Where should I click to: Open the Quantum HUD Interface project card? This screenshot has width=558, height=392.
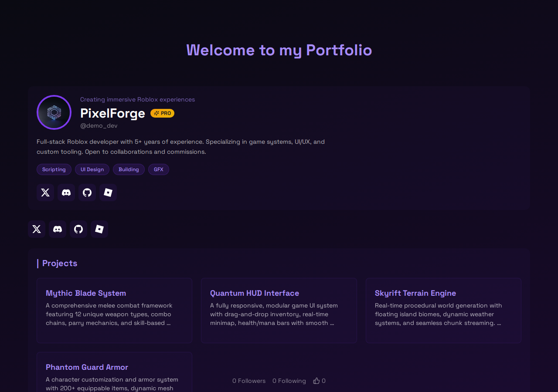[279, 311]
